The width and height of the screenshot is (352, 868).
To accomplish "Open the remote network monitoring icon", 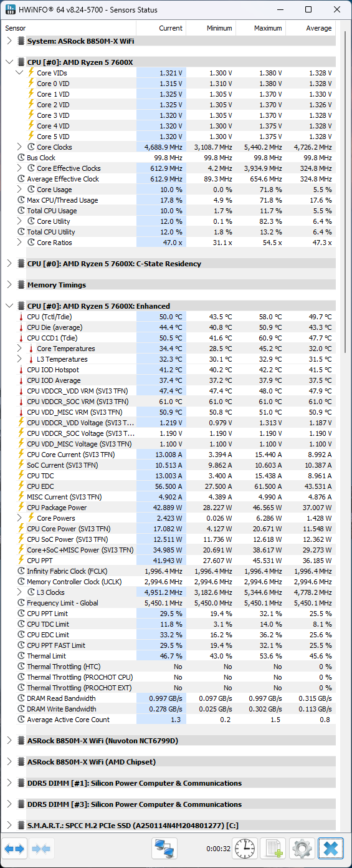I will coord(165,849).
